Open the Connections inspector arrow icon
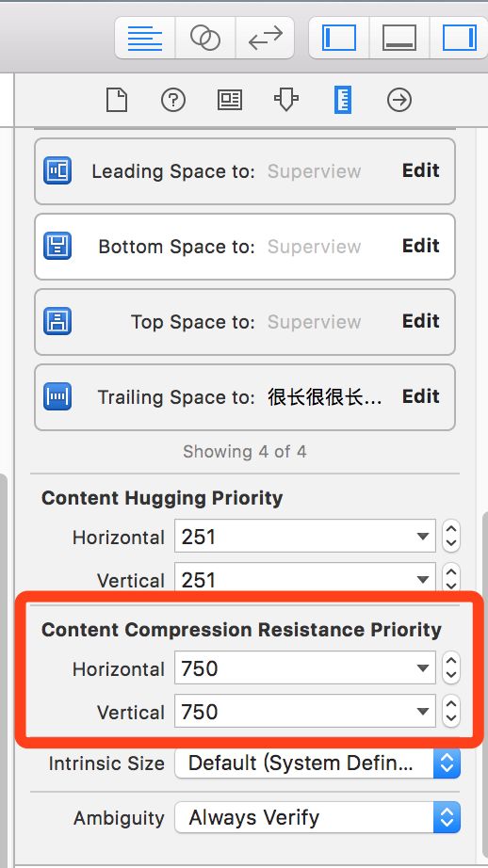This screenshot has height=868, width=488. coord(399,100)
